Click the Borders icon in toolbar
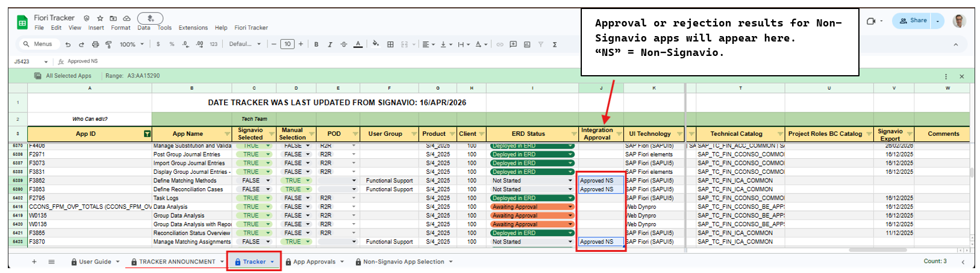 tap(390, 44)
